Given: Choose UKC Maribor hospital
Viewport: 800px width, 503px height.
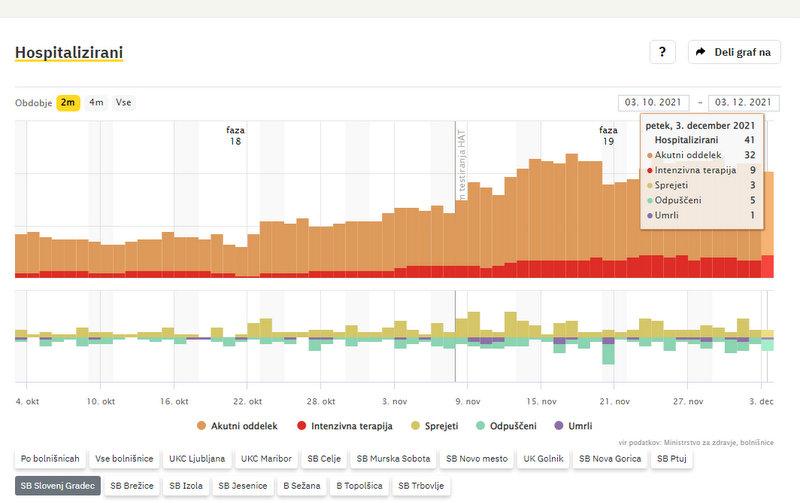Looking at the screenshot, I should click(x=268, y=459).
